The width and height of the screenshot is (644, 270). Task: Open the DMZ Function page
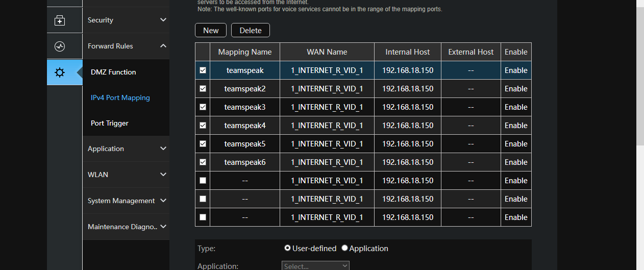[113, 72]
